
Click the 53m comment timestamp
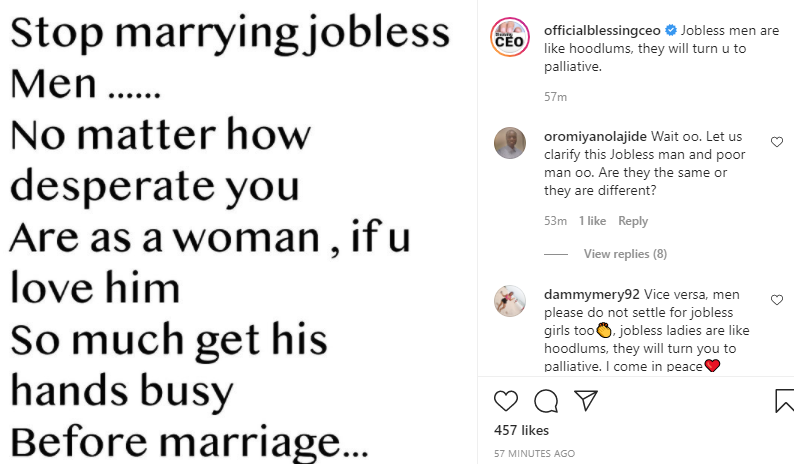coord(555,221)
